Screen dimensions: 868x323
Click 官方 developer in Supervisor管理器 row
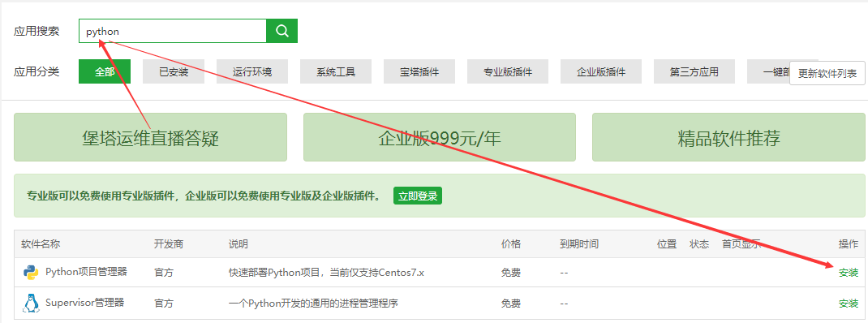pyautogui.click(x=163, y=303)
